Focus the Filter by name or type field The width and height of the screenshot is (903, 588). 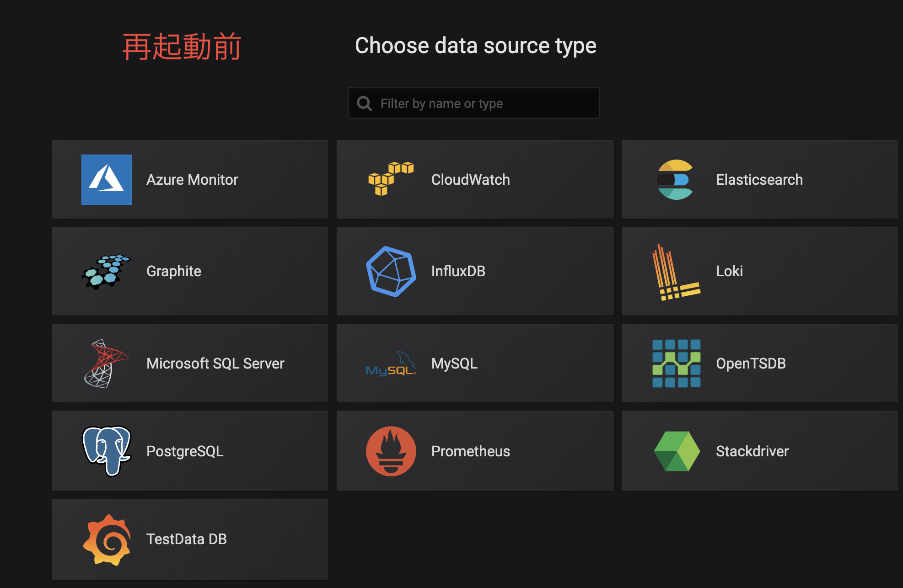(x=473, y=103)
